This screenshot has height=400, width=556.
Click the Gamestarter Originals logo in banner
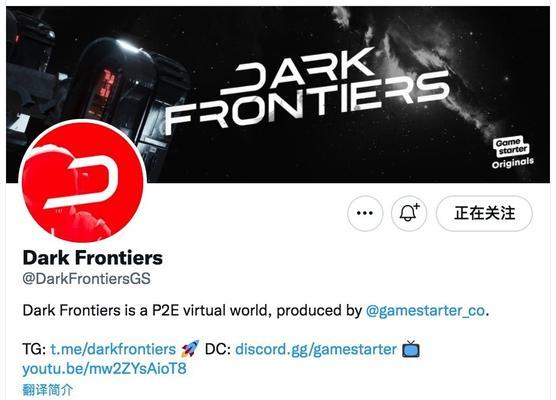pos(512,152)
